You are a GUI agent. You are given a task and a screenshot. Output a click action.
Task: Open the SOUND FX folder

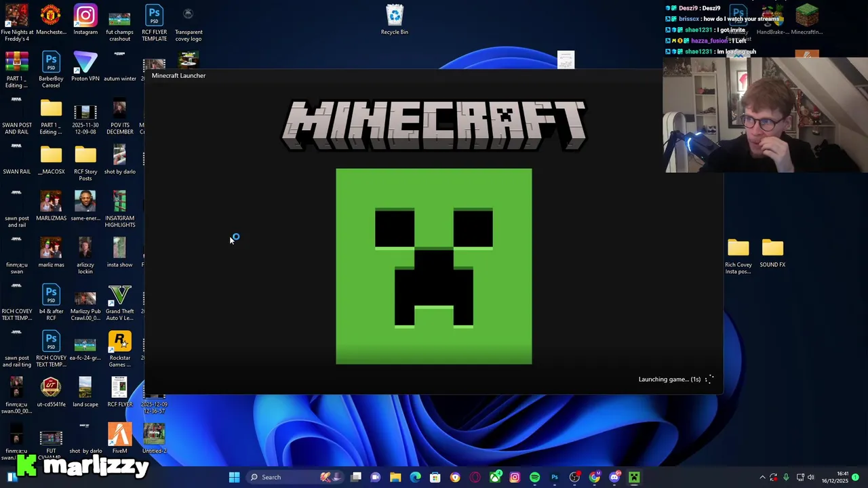772,253
